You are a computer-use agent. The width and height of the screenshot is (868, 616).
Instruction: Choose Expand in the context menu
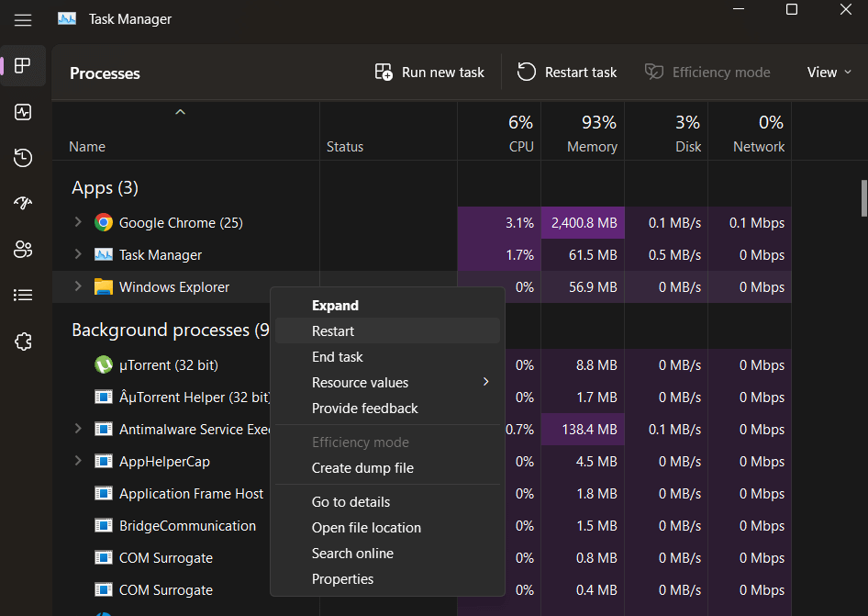pyautogui.click(x=387, y=305)
